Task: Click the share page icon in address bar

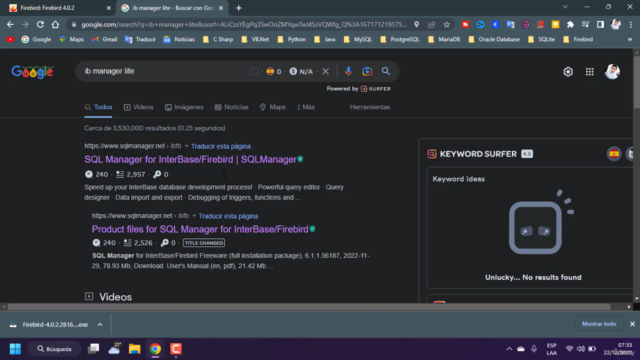Action: coord(431,24)
